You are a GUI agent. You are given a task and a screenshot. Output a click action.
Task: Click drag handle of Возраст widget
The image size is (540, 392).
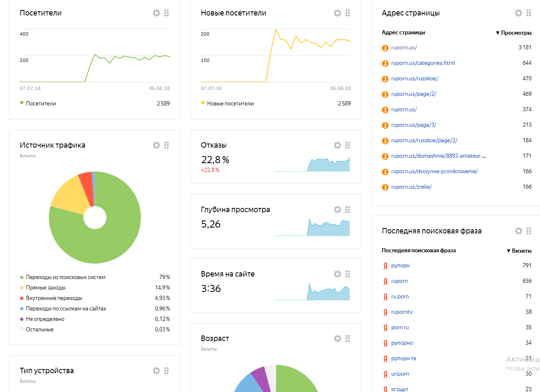coord(348,338)
